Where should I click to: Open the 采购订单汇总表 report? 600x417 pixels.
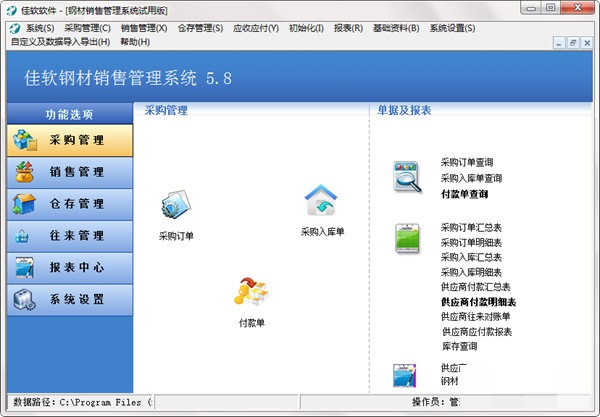471,228
